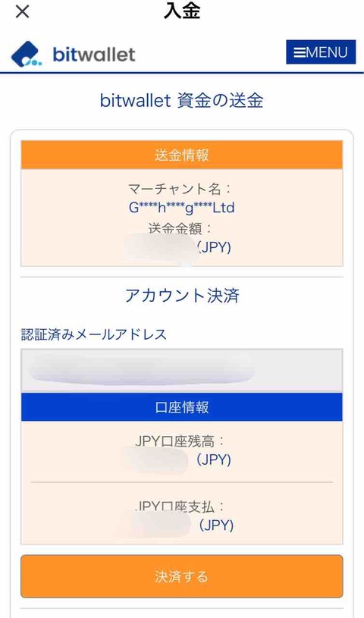This screenshot has height=618, width=364.
Task: Click the JPY口座支払 payment amount
Action: click(177, 525)
